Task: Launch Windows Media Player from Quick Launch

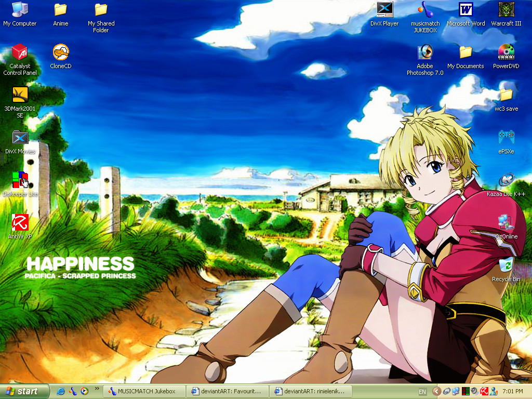Action: [85, 392]
